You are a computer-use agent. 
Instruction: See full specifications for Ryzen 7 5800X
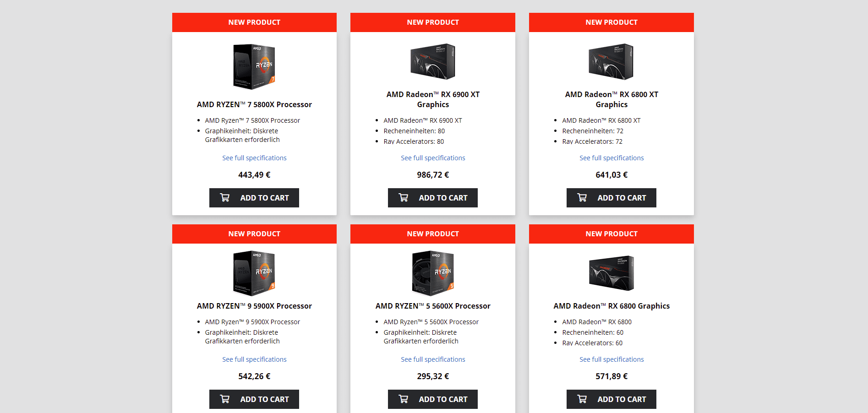point(254,158)
